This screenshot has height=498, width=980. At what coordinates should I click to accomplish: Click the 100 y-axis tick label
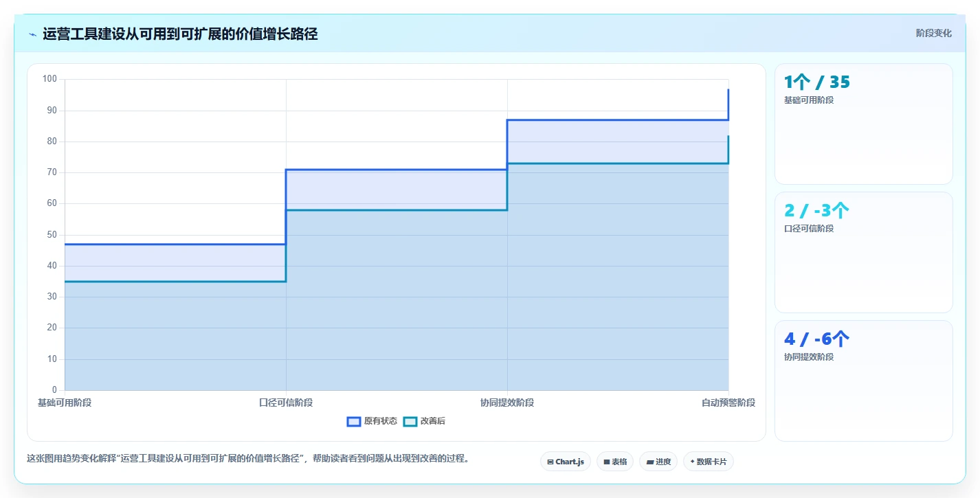coord(49,79)
